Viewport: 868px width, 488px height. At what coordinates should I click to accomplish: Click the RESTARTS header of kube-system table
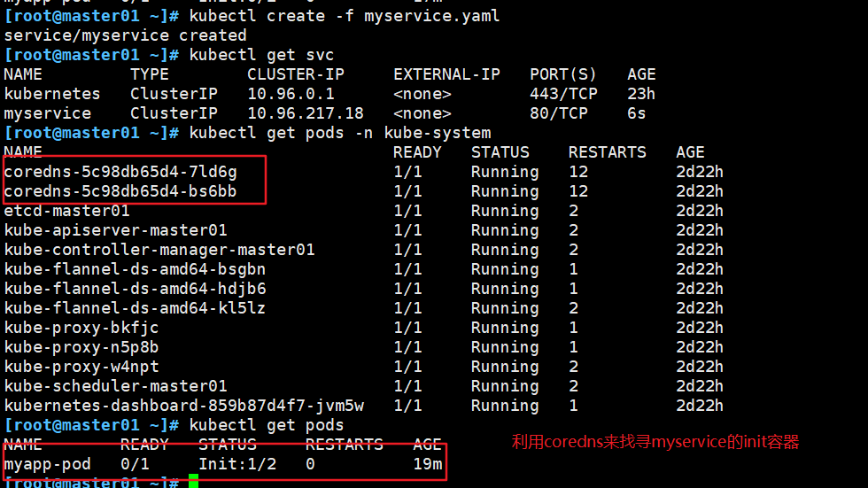608,152
